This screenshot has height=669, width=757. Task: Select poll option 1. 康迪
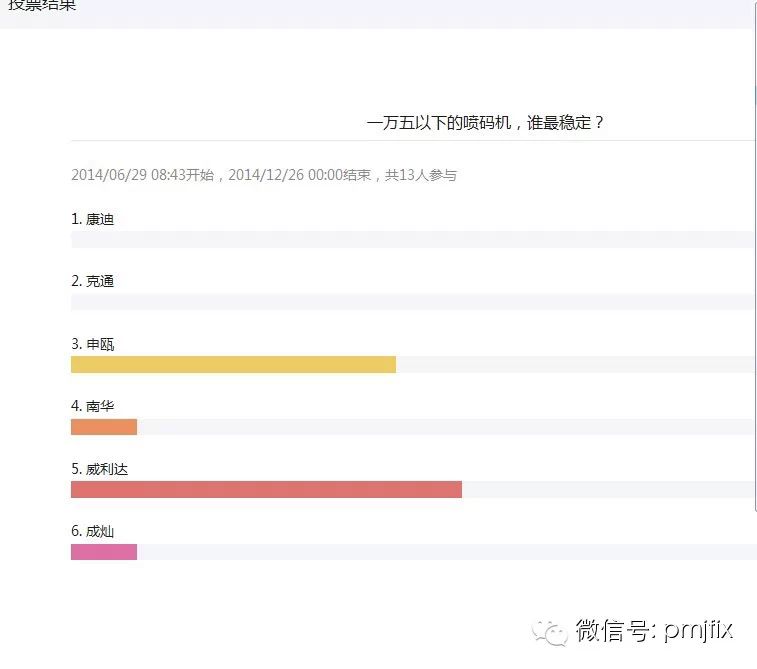point(93,219)
